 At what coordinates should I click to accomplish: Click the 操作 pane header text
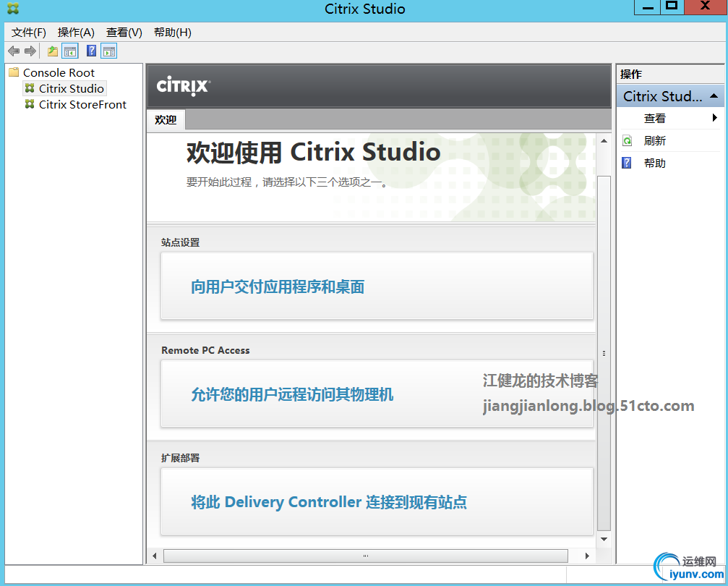(631, 75)
